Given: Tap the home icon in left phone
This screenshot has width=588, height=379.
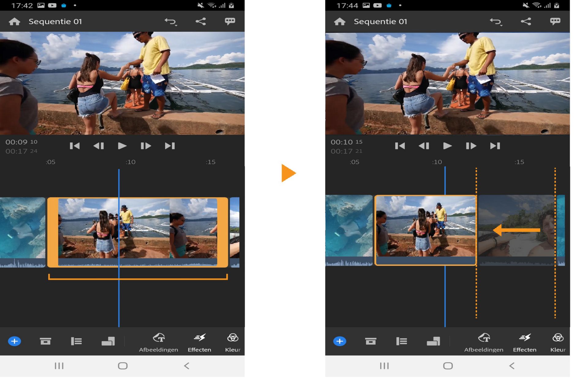Looking at the screenshot, I should (x=14, y=21).
